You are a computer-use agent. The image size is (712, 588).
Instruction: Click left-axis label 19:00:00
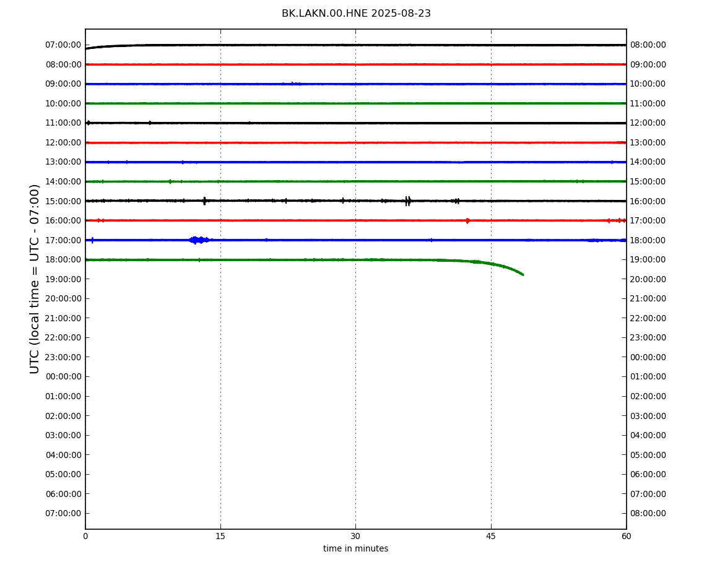pos(64,279)
